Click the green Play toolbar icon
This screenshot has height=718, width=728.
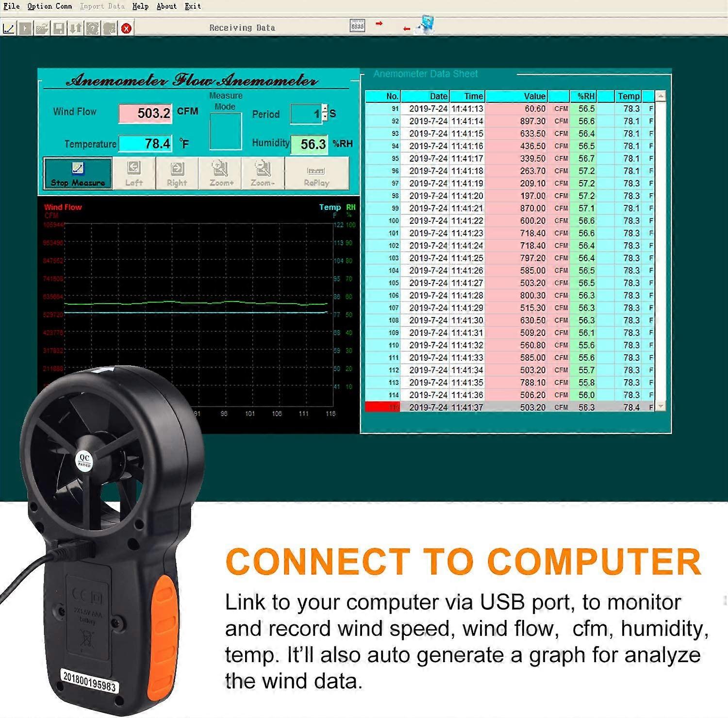[x=25, y=28]
